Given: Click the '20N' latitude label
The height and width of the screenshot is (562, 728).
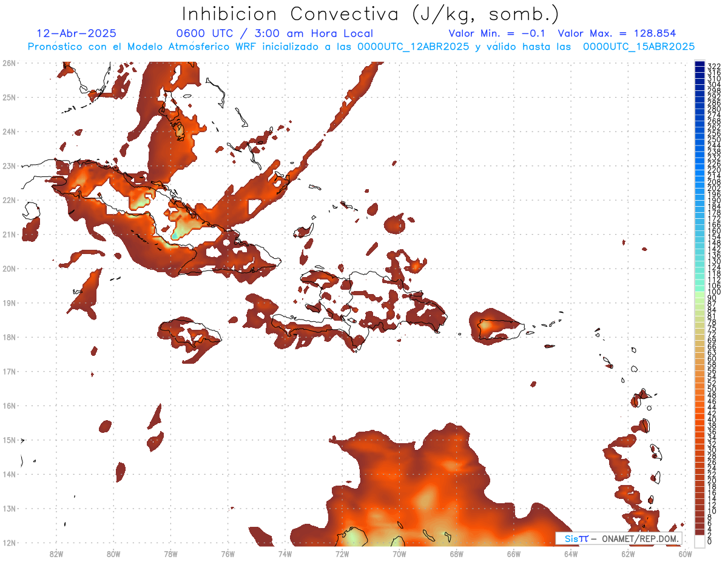Looking at the screenshot, I should coord(9,269).
